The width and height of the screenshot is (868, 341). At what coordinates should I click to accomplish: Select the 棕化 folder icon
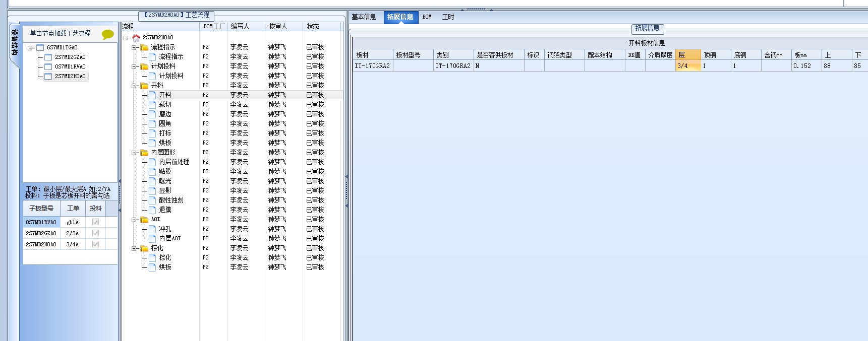click(144, 248)
